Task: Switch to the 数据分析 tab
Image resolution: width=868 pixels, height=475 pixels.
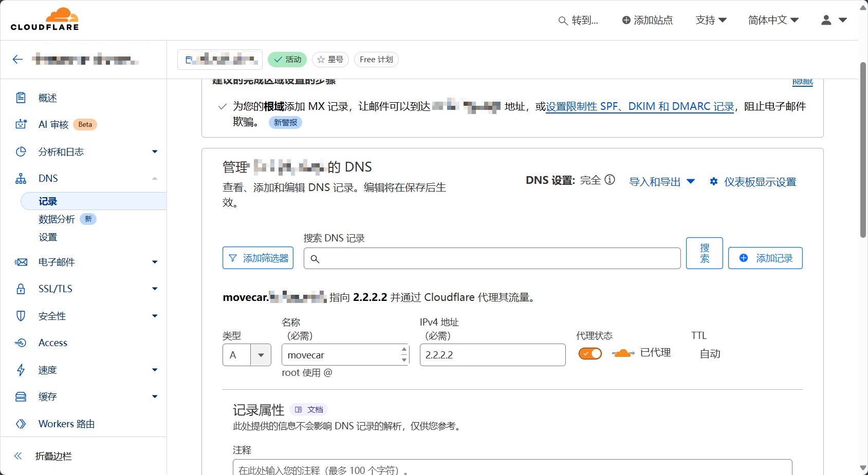Action: tap(57, 219)
